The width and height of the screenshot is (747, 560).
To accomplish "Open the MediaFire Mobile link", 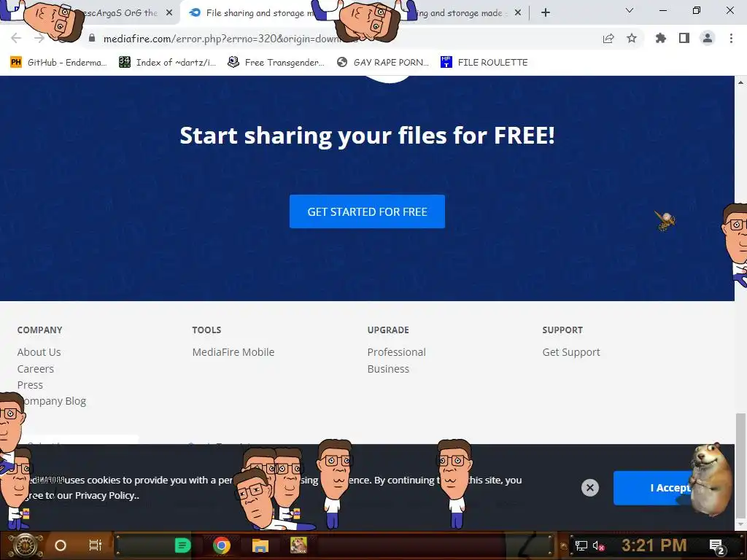I will [233, 352].
